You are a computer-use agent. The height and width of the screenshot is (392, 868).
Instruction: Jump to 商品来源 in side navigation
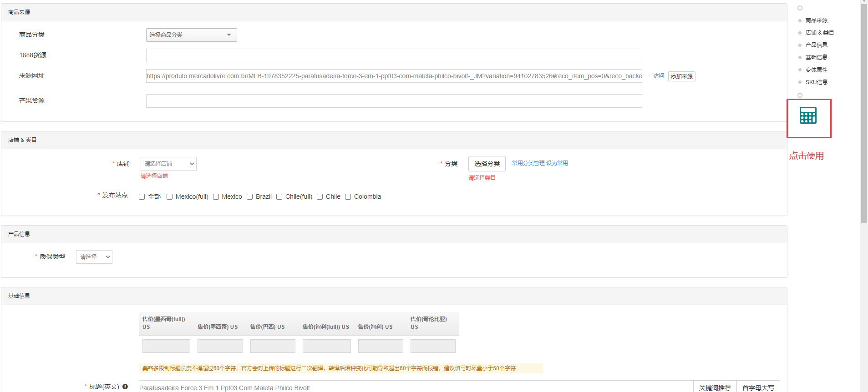(x=816, y=20)
